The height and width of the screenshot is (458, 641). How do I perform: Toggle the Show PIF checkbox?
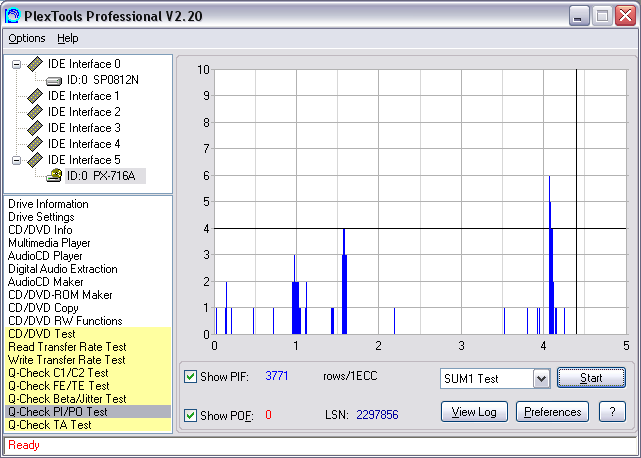click(x=191, y=376)
